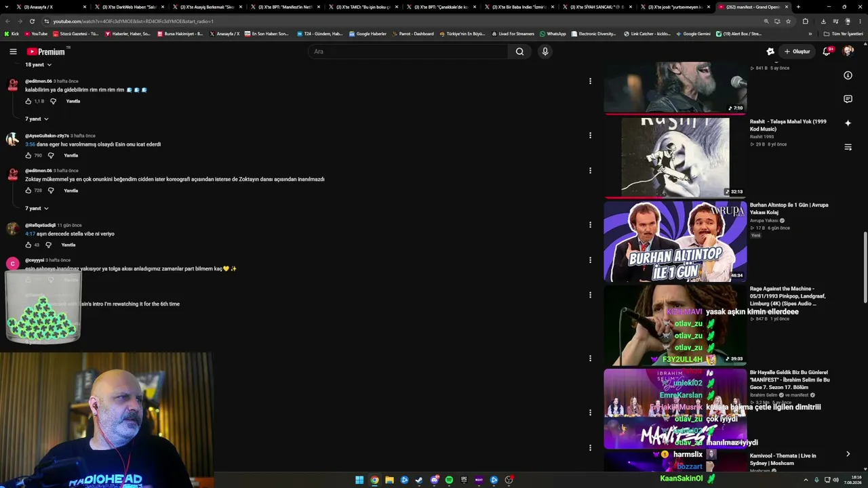This screenshot has width=868, height=488.
Task: Open options for the @RafiqaSadiqli comment
Action: pos(590,225)
